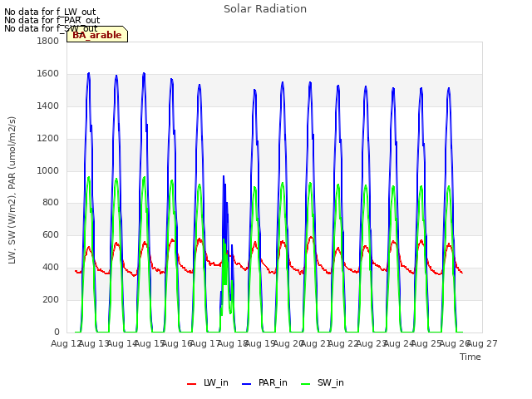The width and height of the screenshot is (532, 399).
Task: Click the blue PAR_in legend swatch
Action: point(246,384)
